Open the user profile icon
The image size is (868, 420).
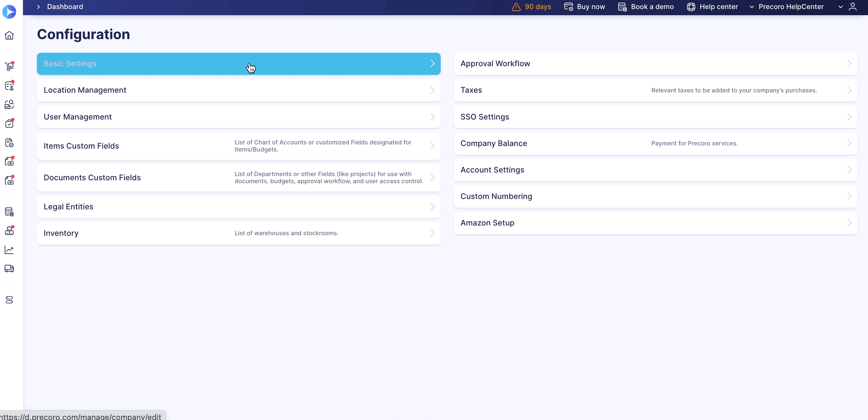tap(852, 7)
